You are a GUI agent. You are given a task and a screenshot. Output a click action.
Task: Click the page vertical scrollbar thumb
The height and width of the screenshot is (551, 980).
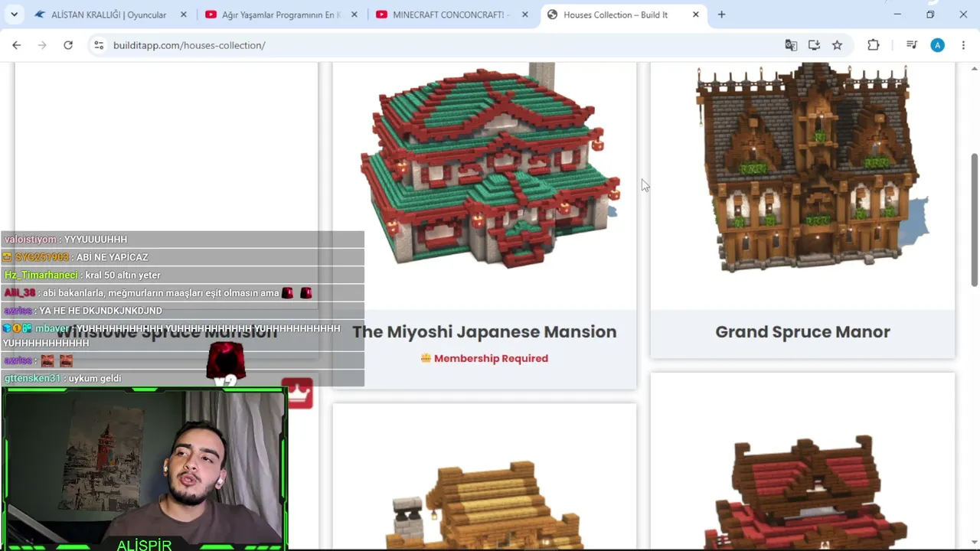pyautogui.click(x=974, y=220)
